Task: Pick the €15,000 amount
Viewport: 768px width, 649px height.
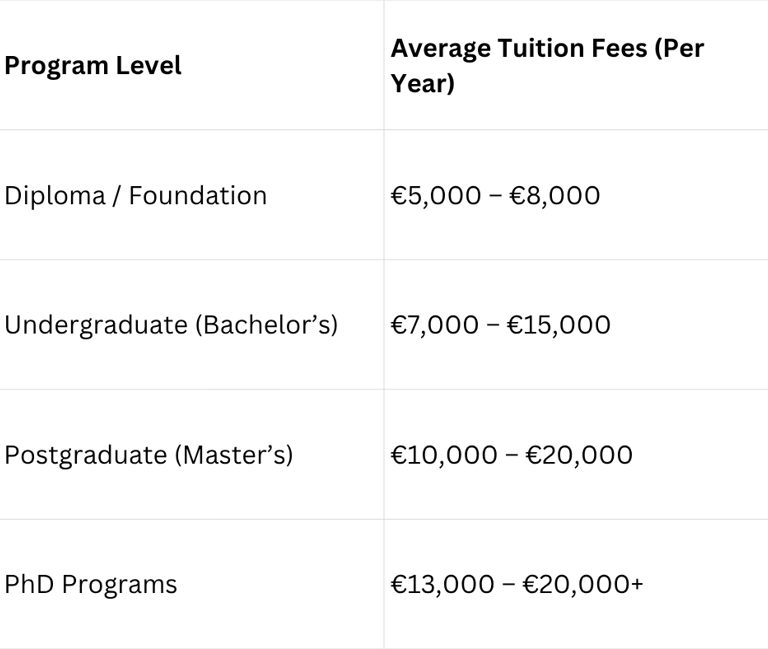Action: 564,325
